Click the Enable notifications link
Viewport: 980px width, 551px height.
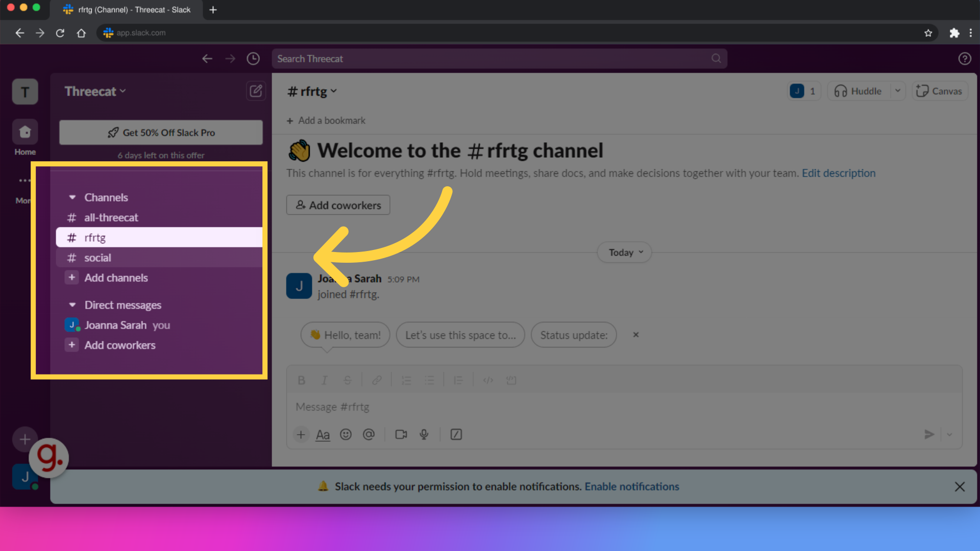tap(632, 487)
